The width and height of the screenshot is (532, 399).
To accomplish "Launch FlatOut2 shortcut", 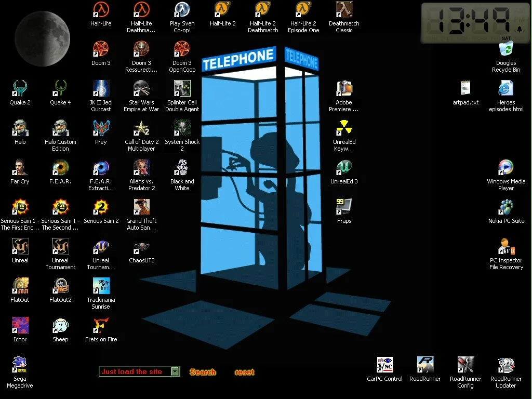I will pyautogui.click(x=60, y=286).
